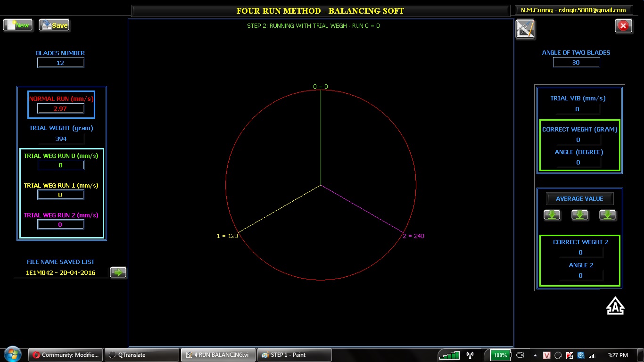Click the Trial Weght value 394
The width and height of the screenshot is (644, 362).
click(x=61, y=139)
